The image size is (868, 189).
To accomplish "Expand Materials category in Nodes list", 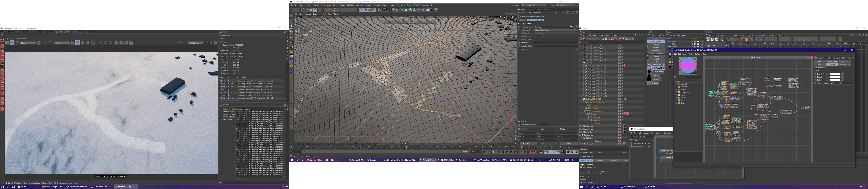I will coord(676,84).
